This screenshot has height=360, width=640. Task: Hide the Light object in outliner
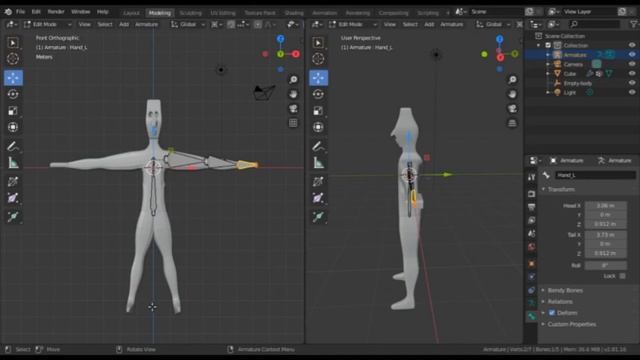pyautogui.click(x=632, y=92)
